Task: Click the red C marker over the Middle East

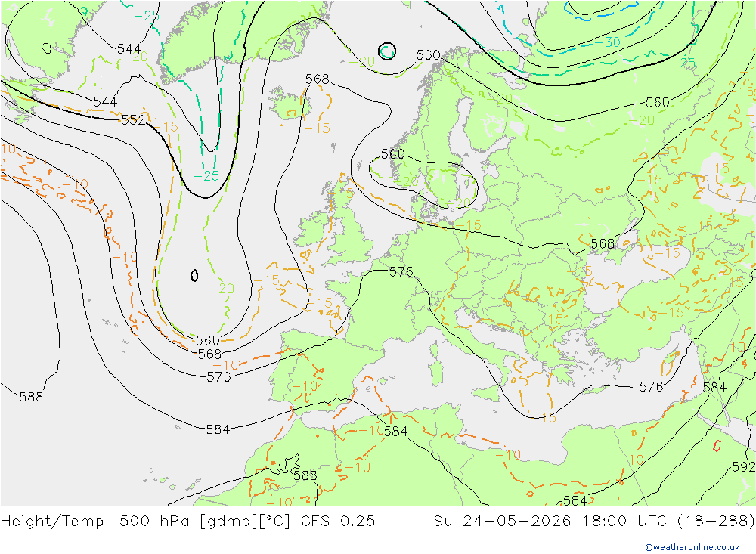Action: tap(717, 446)
